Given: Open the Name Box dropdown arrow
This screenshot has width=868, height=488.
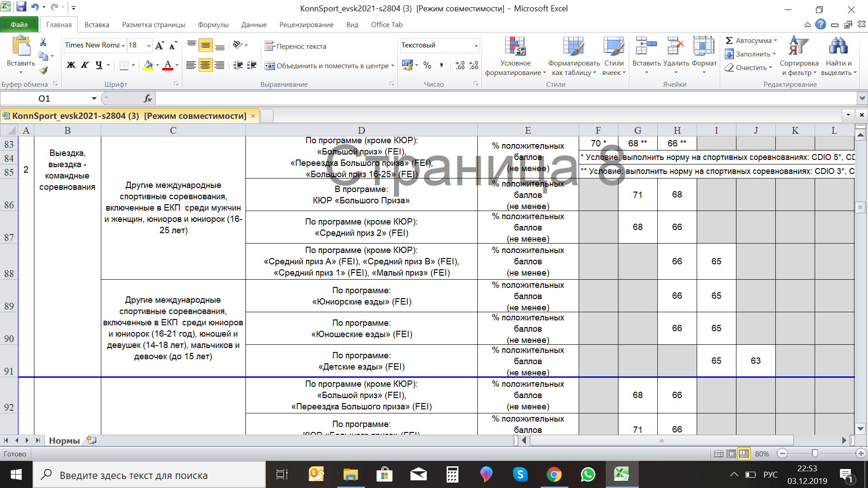Looking at the screenshot, I should [94, 99].
